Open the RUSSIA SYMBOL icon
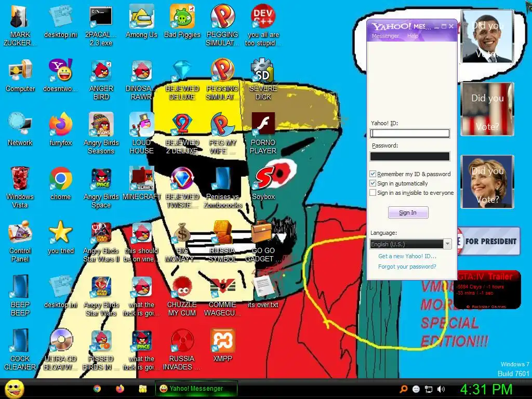Image resolution: width=532 pixels, height=399 pixels. click(x=222, y=241)
